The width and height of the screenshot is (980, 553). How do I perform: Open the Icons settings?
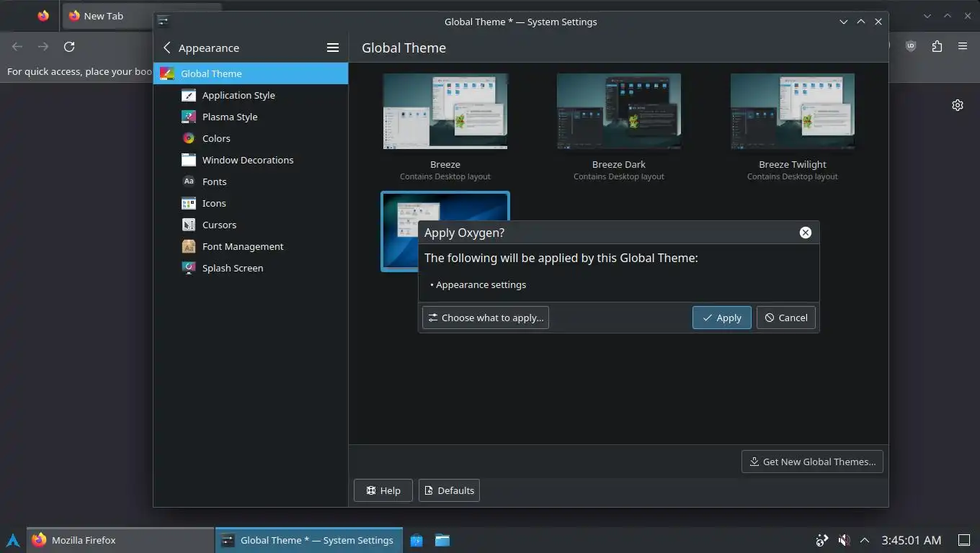251,203
